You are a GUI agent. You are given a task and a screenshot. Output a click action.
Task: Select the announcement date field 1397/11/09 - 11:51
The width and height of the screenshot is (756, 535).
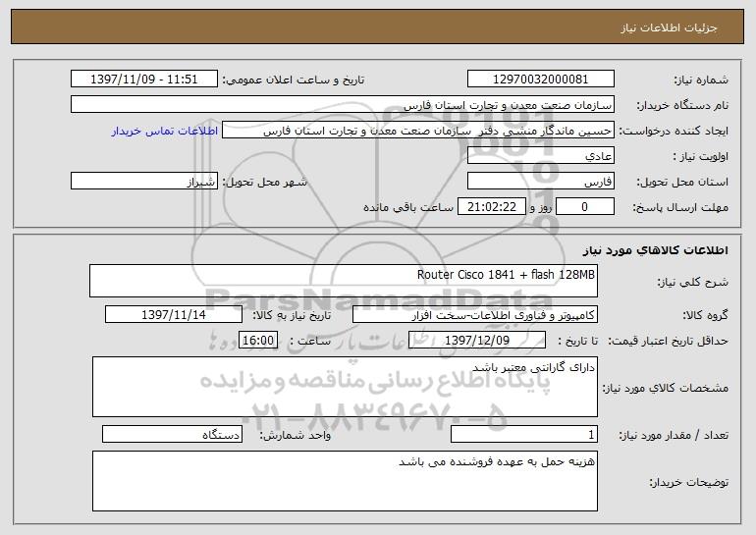coord(144,80)
